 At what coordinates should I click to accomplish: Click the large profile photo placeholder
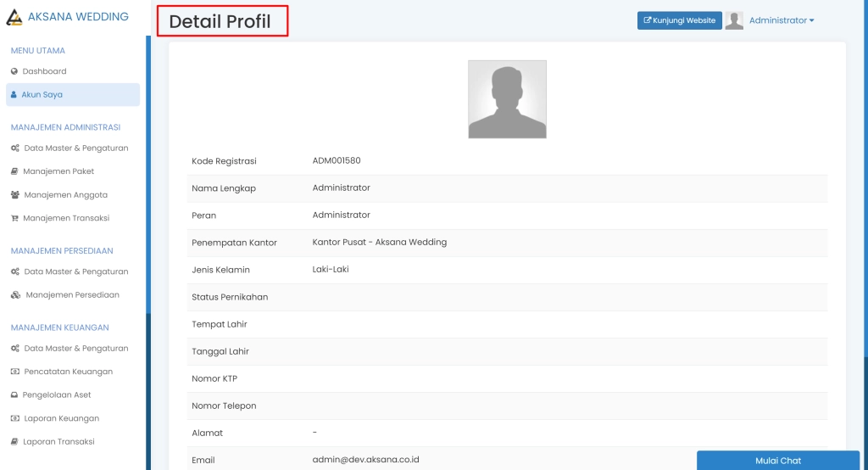point(507,99)
